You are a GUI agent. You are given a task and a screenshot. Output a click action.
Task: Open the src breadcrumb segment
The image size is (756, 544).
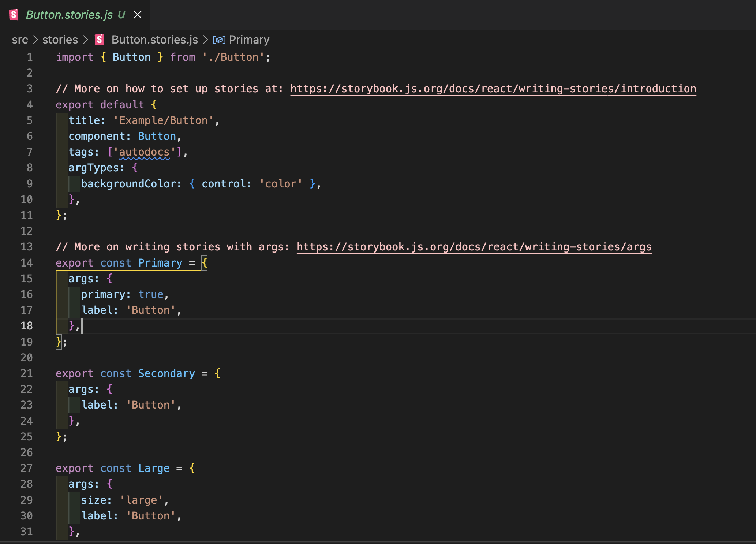pyautogui.click(x=20, y=40)
